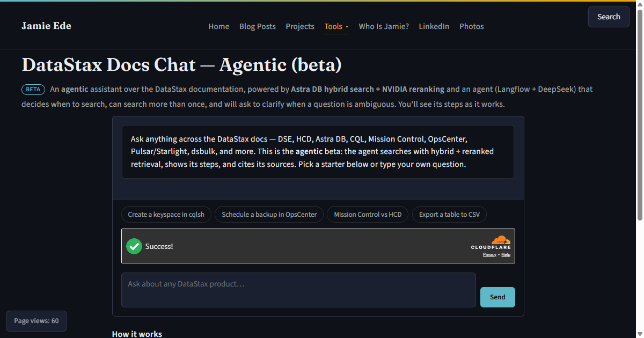Choose the Schedule a backup in OpsCenter starter
Viewport: 644px width, 338px height.
click(269, 215)
